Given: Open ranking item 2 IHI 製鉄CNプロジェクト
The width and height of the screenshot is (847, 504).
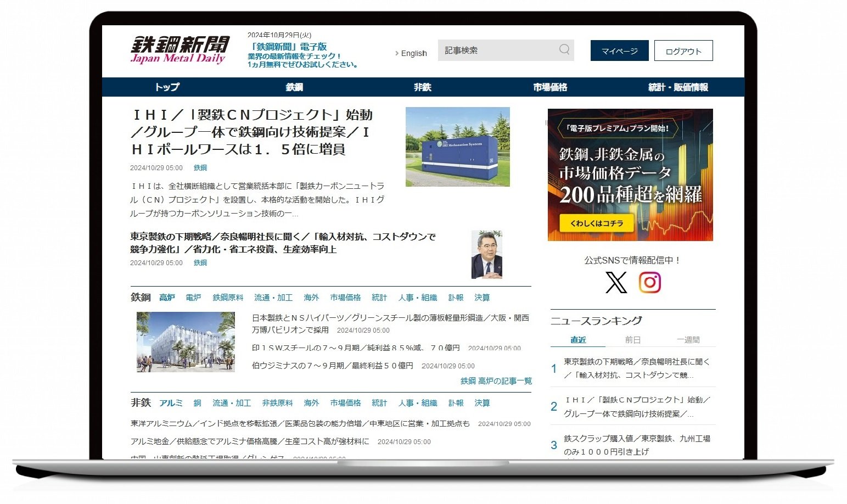Looking at the screenshot, I should click(637, 407).
